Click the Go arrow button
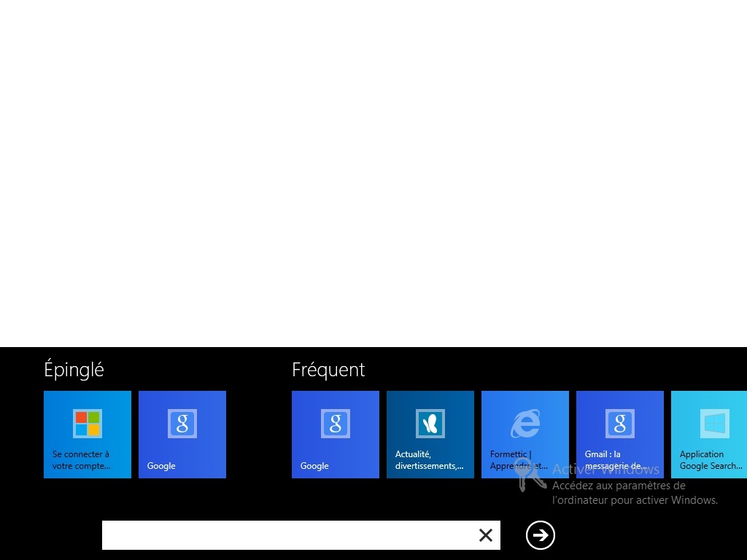This screenshot has height=560, width=747. [541, 535]
